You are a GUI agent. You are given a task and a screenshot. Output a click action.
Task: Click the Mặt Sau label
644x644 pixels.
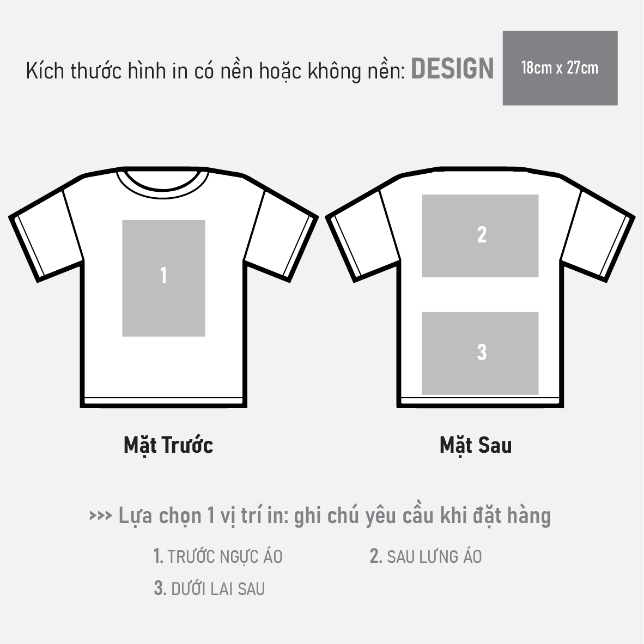click(476, 446)
